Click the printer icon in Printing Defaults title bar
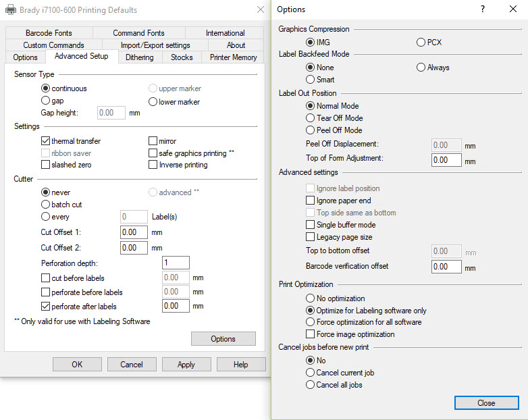The width and height of the screenshot is (528, 420). click(11, 9)
